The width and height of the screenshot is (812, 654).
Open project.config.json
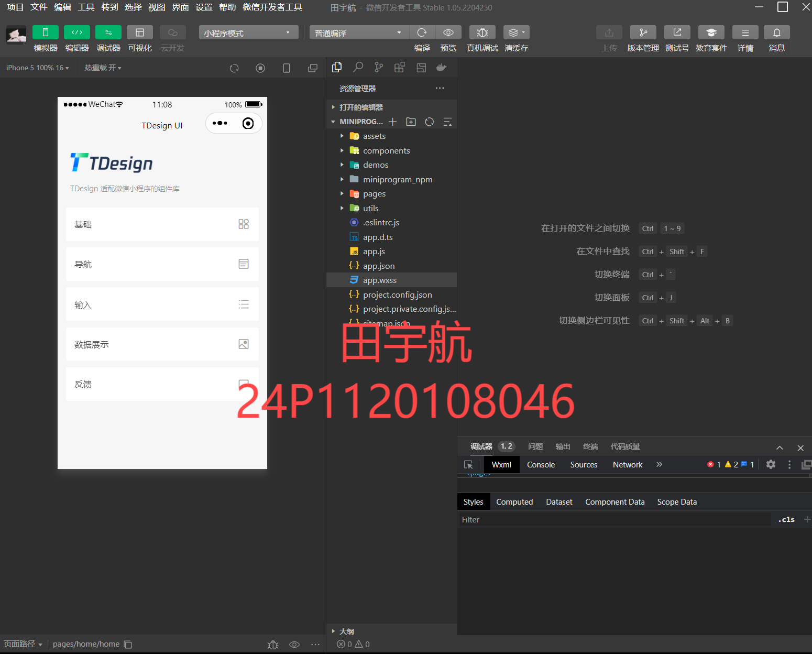[x=391, y=295]
